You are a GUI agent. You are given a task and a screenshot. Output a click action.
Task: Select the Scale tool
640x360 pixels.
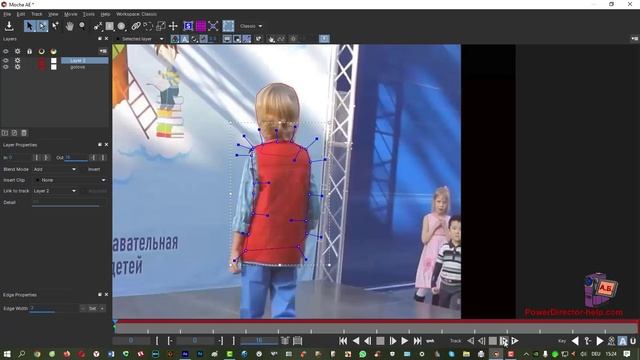click(161, 26)
